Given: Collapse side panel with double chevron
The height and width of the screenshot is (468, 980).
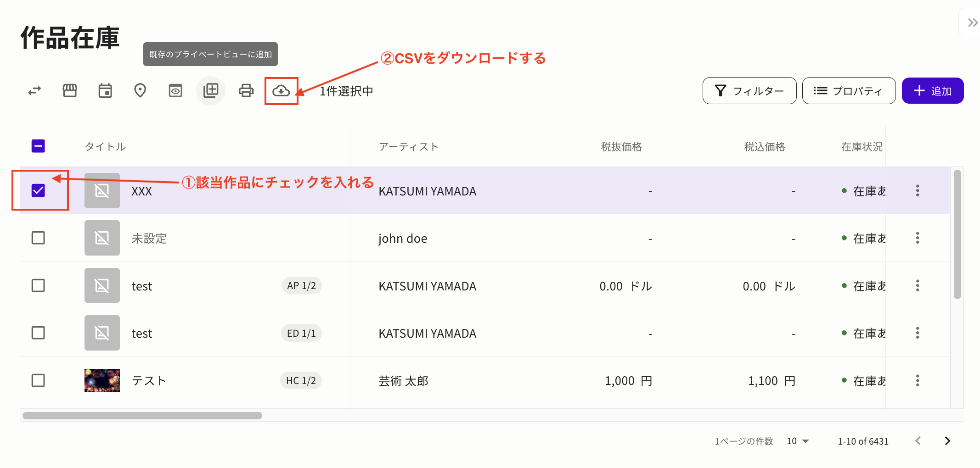Looking at the screenshot, I should (973, 22).
